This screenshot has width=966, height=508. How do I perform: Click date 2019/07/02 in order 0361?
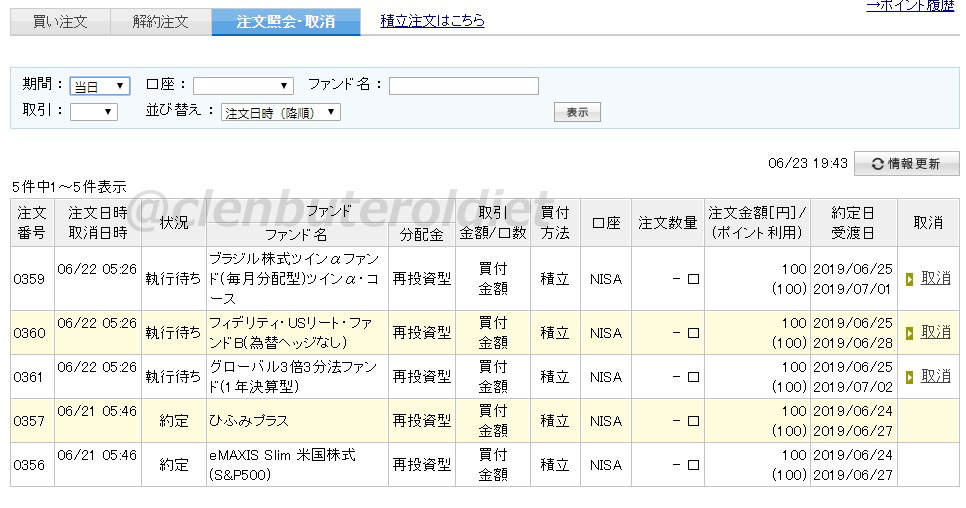(x=853, y=387)
